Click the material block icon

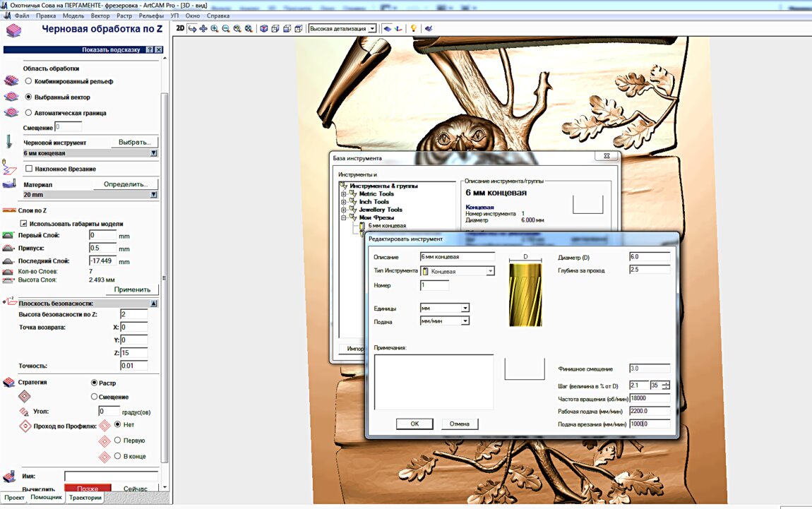point(9,184)
